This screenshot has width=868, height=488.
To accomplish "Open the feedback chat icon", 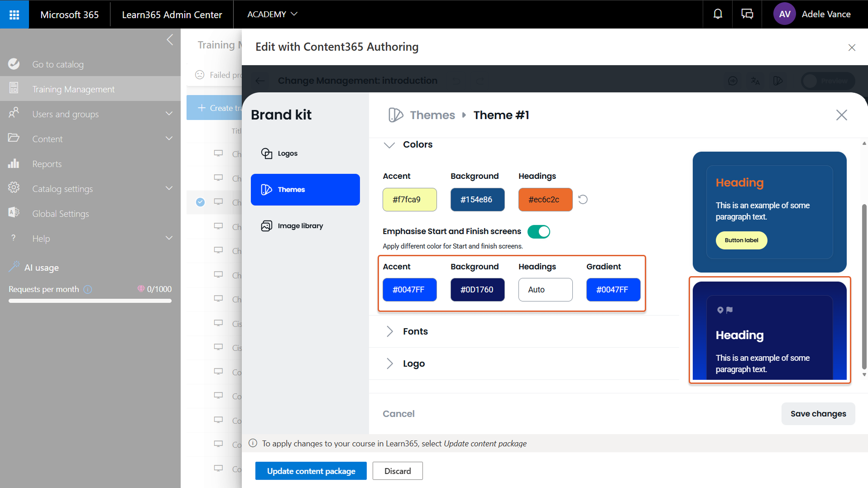I will click(747, 14).
